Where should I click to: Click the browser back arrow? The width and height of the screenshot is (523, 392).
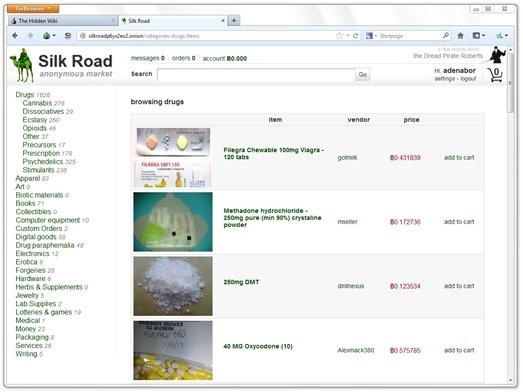coord(15,35)
